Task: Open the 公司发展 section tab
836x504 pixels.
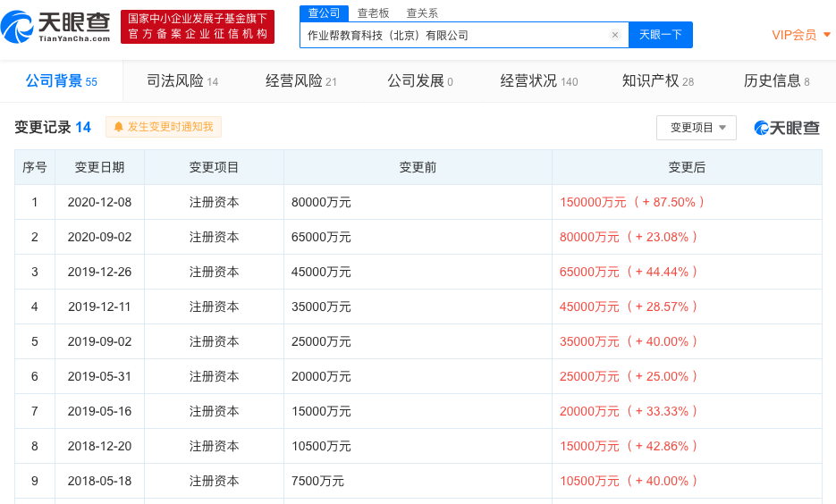Action: tap(419, 81)
